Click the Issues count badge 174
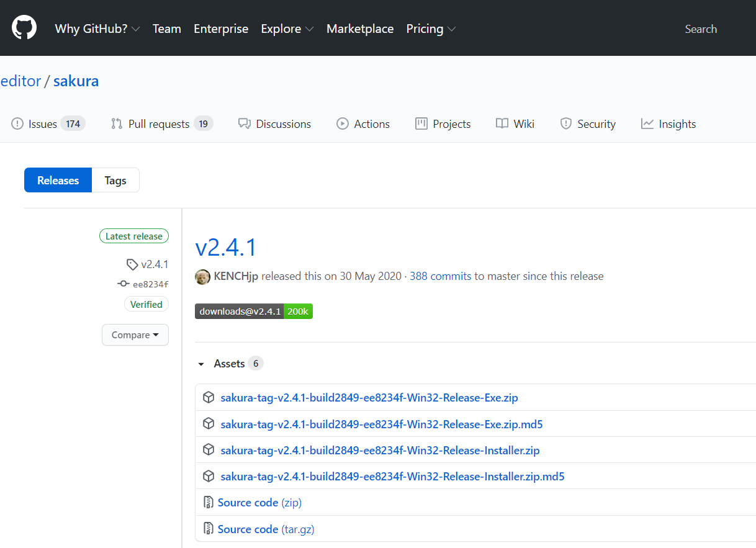The image size is (756, 548). point(73,124)
